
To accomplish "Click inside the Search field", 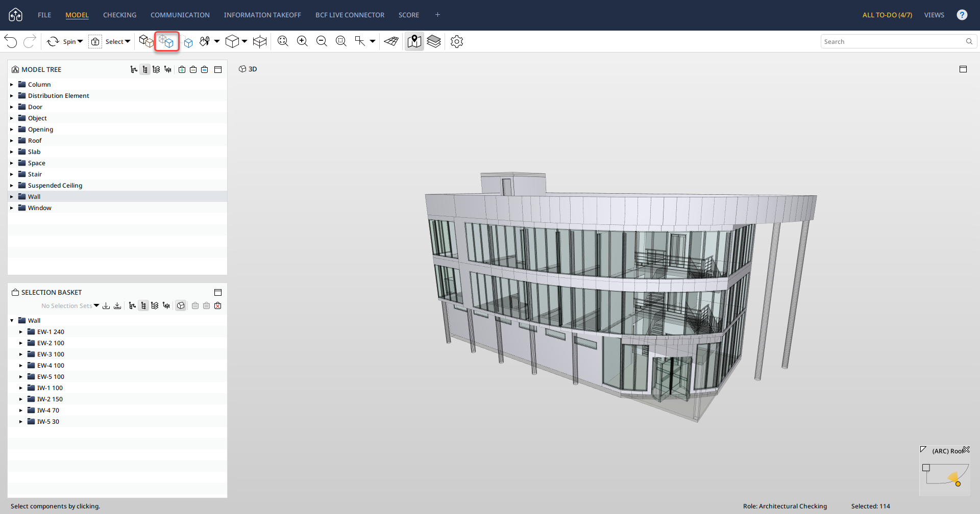I will pyautogui.click(x=898, y=41).
